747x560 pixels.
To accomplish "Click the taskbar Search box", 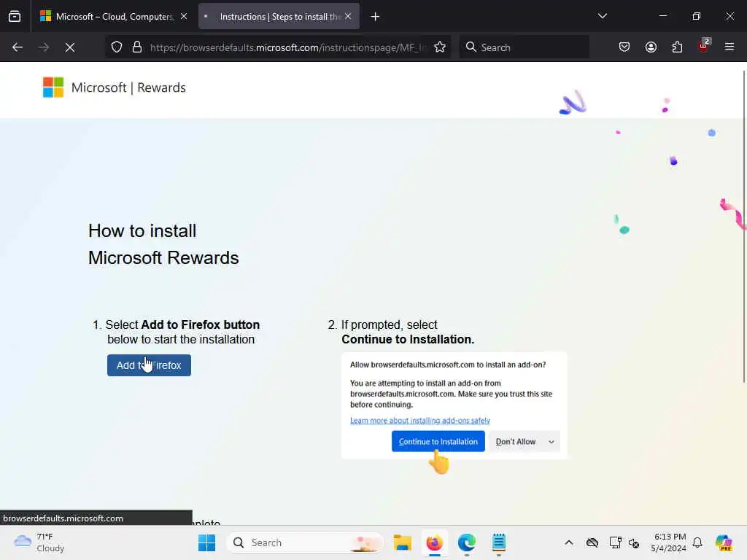I will [x=305, y=542].
